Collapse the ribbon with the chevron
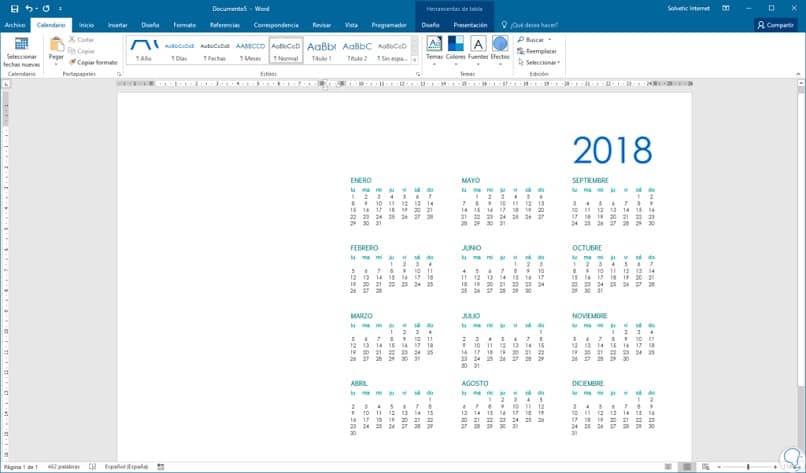Viewport: 806px width, 473px height. (x=798, y=74)
